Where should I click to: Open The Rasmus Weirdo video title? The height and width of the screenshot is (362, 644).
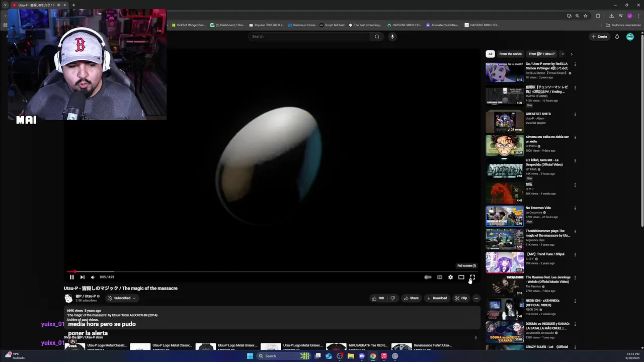[548, 280]
